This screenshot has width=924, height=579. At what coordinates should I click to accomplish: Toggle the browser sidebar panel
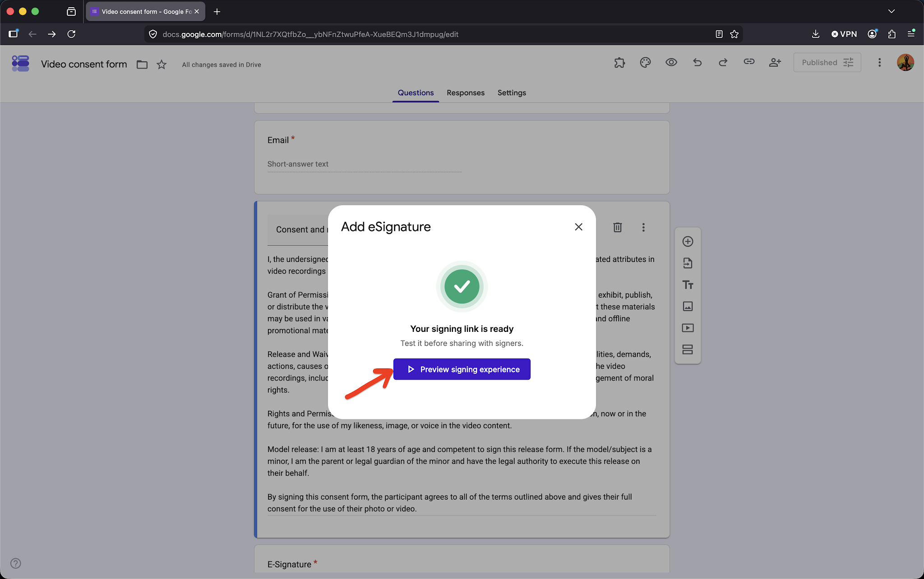pyautogui.click(x=13, y=34)
